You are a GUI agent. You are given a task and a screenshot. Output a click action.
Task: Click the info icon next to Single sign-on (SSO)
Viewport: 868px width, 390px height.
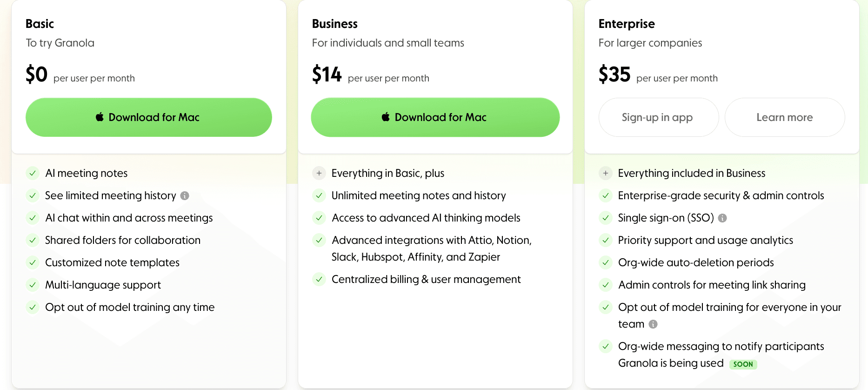(x=722, y=218)
